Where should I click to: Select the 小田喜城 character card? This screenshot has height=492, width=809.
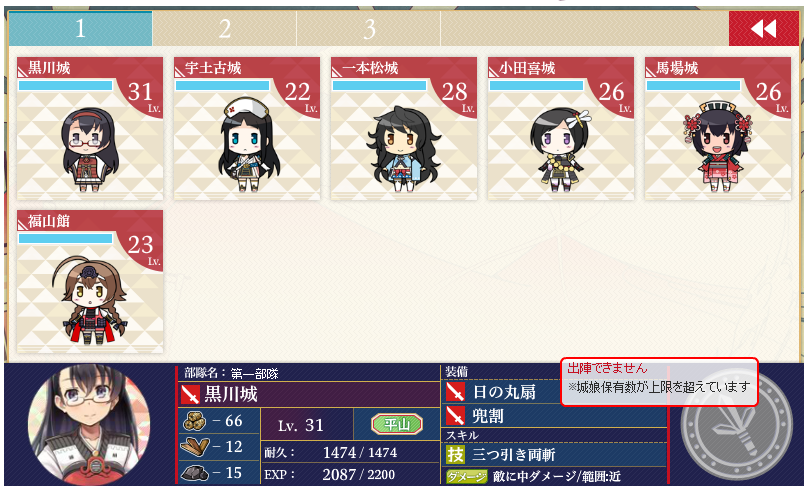[561, 128]
